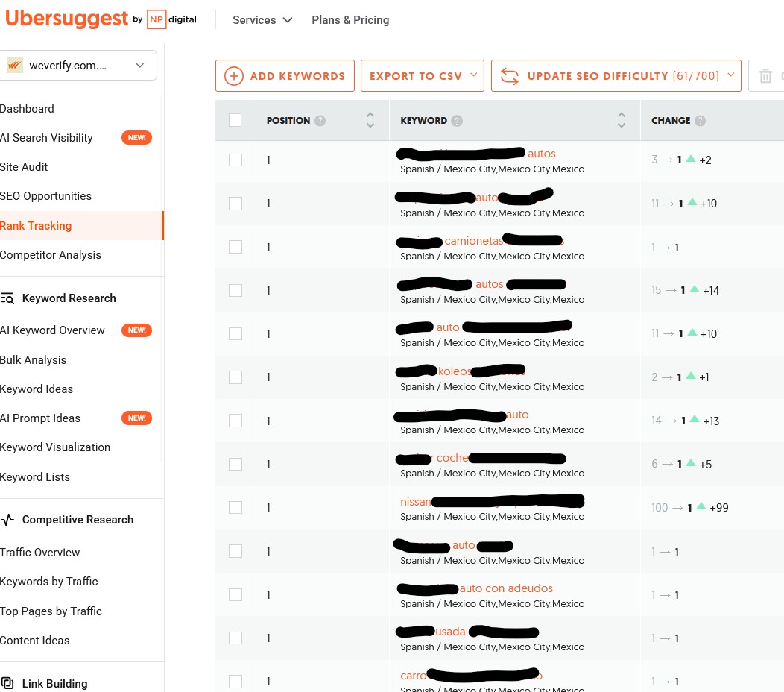The image size is (784, 692).
Task: Click the Ubersuggest logo
Action: click(67, 19)
